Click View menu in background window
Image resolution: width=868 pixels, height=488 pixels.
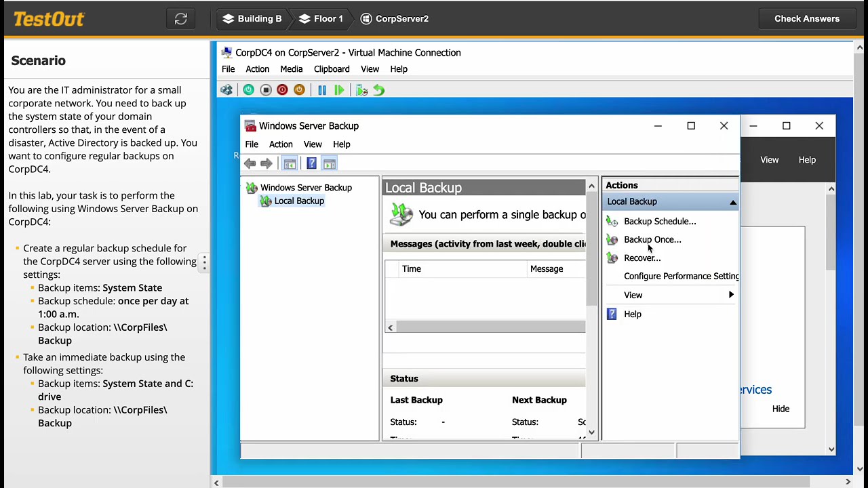pyautogui.click(x=769, y=160)
